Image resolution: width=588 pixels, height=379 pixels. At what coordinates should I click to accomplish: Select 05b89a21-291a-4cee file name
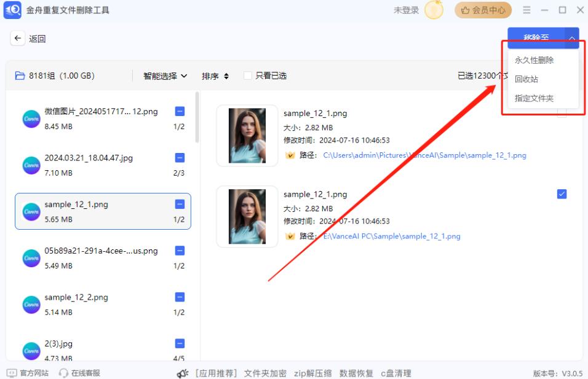101,251
